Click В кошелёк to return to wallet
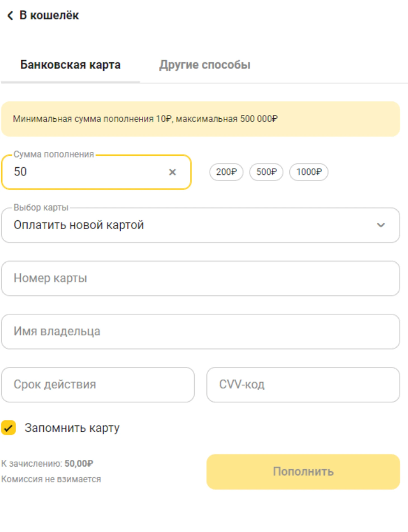The image size is (408, 532). coord(48,16)
